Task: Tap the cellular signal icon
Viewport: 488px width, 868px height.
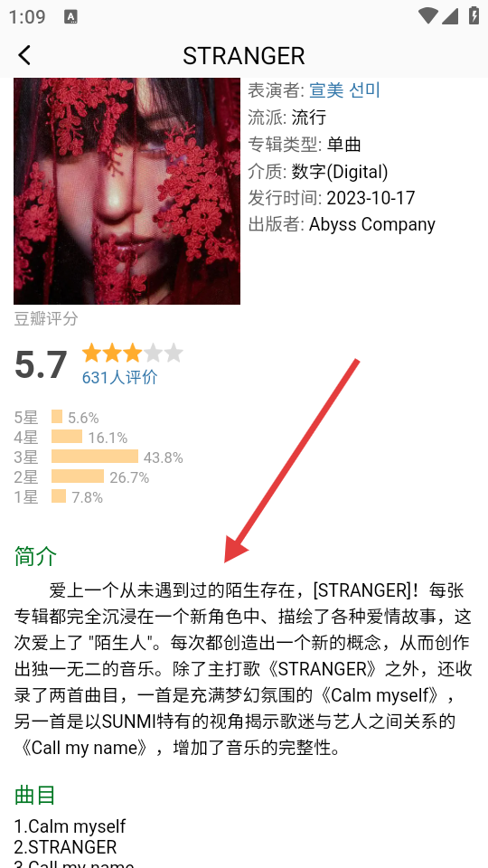Action: (x=450, y=16)
